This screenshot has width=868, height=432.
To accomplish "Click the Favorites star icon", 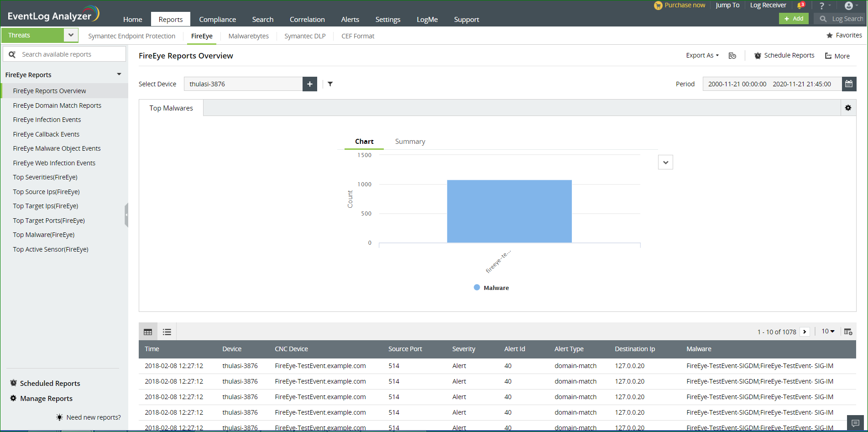I will pos(830,35).
